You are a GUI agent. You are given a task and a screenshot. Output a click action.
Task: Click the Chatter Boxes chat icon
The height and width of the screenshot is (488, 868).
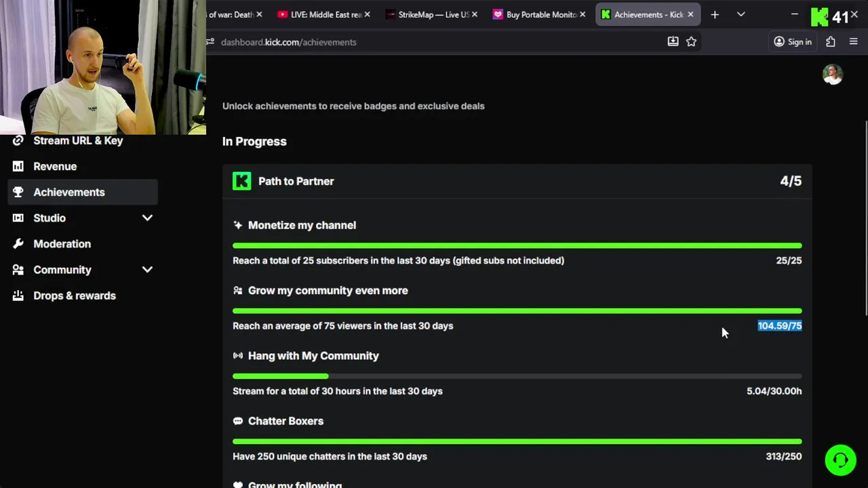(237, 421)
